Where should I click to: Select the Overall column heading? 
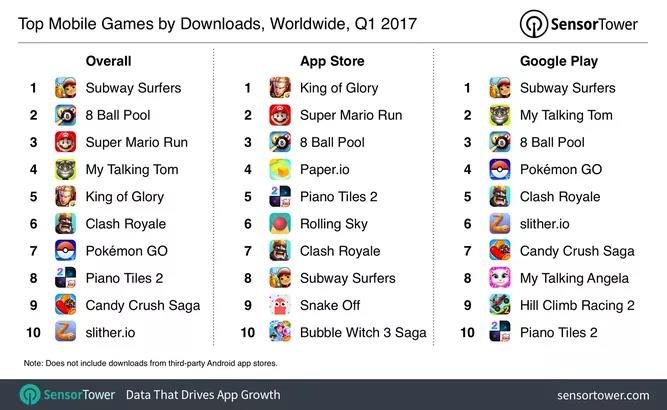pos(108,61)
